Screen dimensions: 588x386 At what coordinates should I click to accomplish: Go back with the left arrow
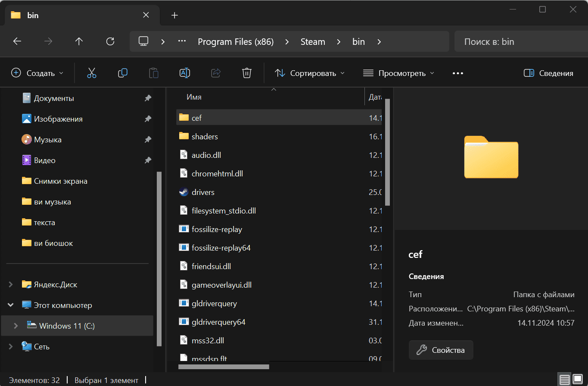pyautogui.click(x=17, y=41)
